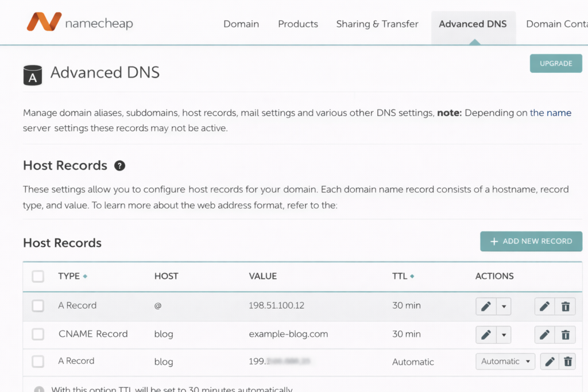Delete the A Record with Automatic TTL
The width and height of the screenshot is (588, 392).
[568, 362]
